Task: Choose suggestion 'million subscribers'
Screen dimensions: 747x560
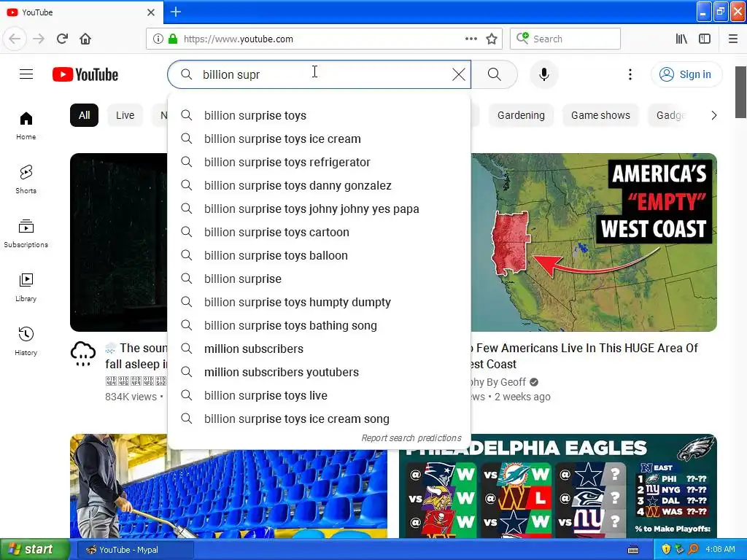Action: [x=320, y=349]
